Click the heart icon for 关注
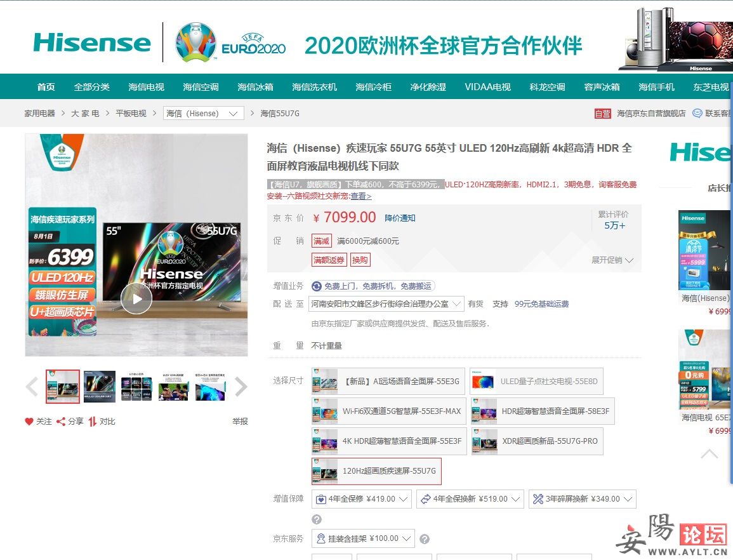 pyautogui.click(x=29, y=422)
